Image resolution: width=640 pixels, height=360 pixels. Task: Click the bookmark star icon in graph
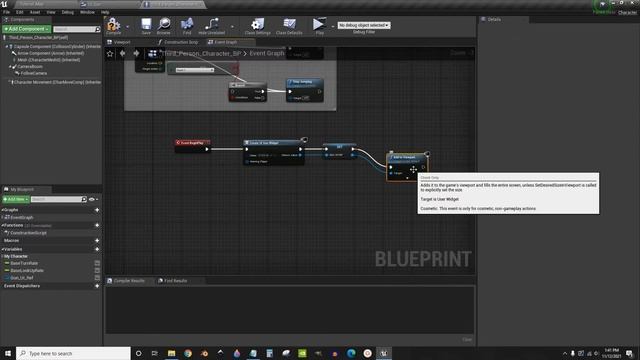coord(110,53)
